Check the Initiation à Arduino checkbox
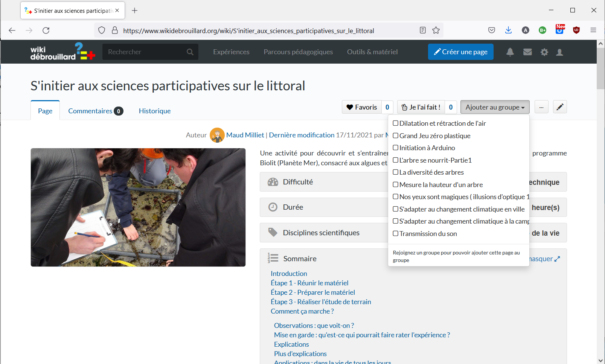This screenshot has width=605, height=364. point(396,148)
